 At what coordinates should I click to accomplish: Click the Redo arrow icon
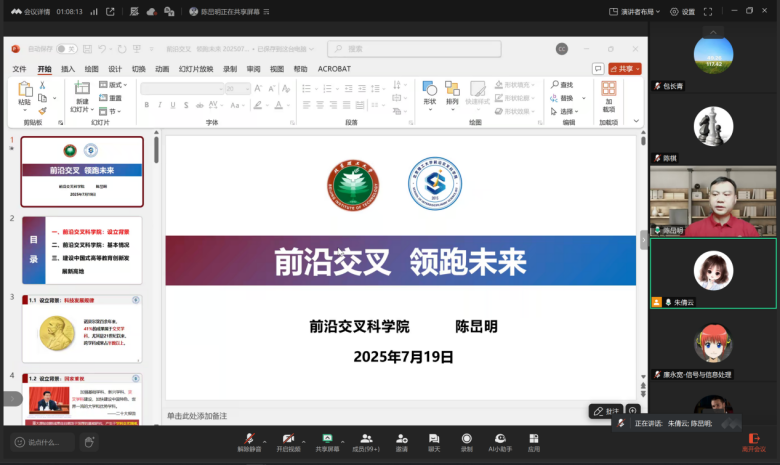click(x=122, y=49)
